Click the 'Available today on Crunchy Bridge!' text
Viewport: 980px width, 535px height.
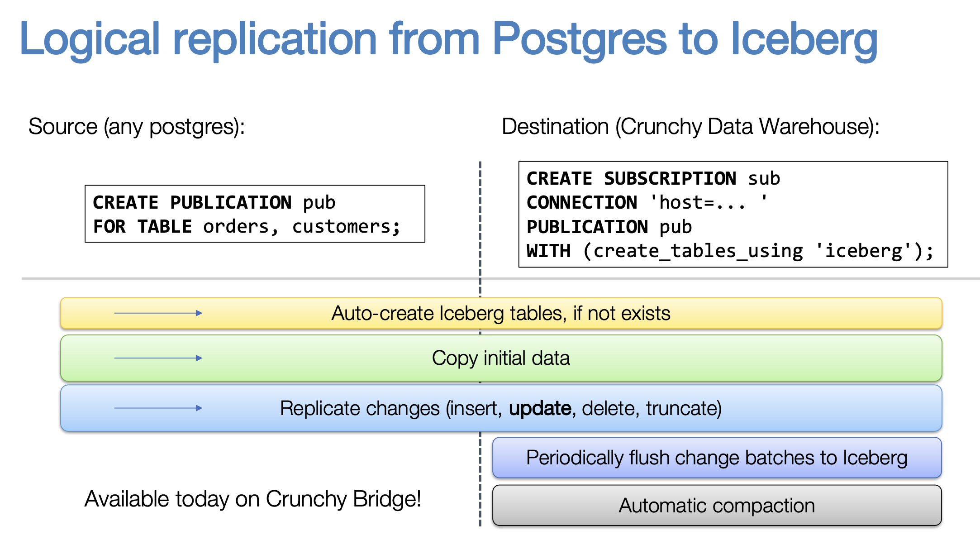(253, 499)
